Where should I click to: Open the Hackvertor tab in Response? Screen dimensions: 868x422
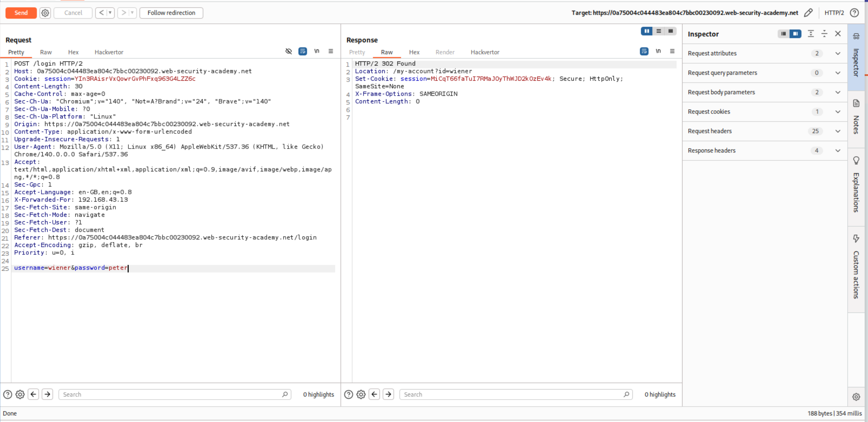[x=485, y=52]
